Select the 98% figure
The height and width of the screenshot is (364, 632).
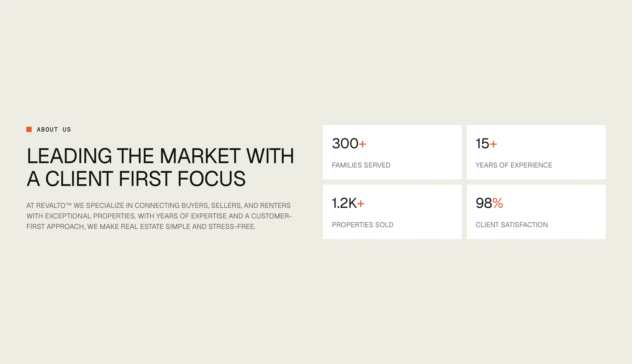pos(489,203)
